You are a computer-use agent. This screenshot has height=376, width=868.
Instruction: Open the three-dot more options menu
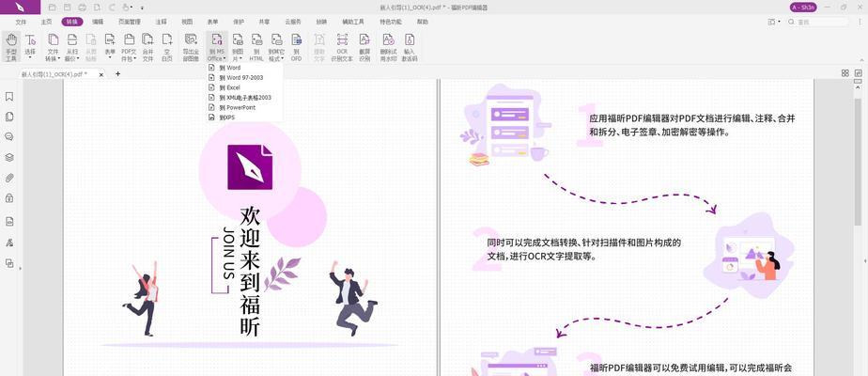pyautogui.click(x=860, y=22)
